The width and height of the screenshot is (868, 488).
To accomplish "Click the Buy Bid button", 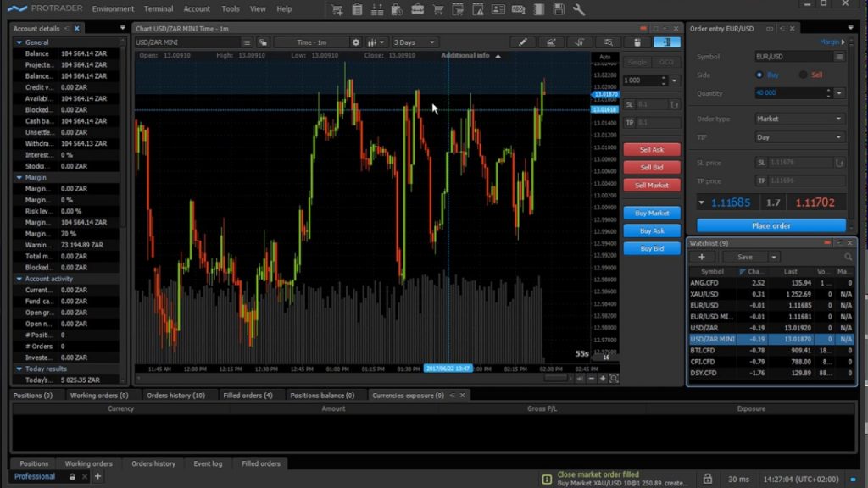I will (x=652, y=248).
